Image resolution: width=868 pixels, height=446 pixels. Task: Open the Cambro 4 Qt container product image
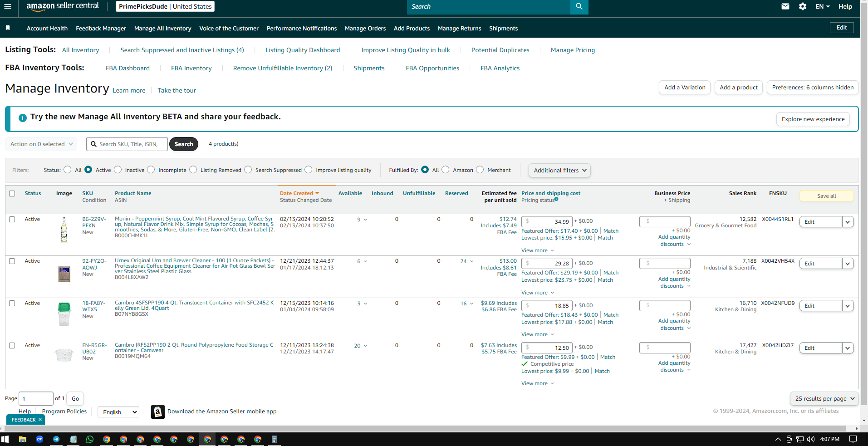(x=64, y=314)
